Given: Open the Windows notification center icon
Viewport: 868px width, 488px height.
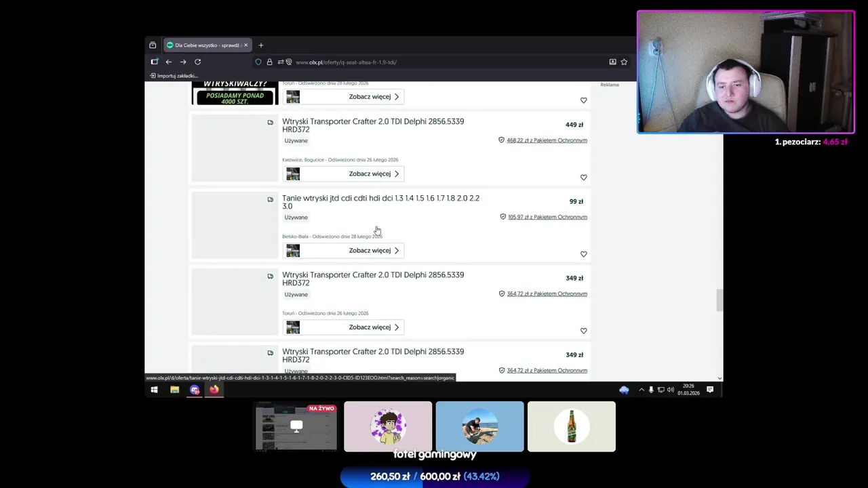Looking at the screenshot, I should pos(710,390).
